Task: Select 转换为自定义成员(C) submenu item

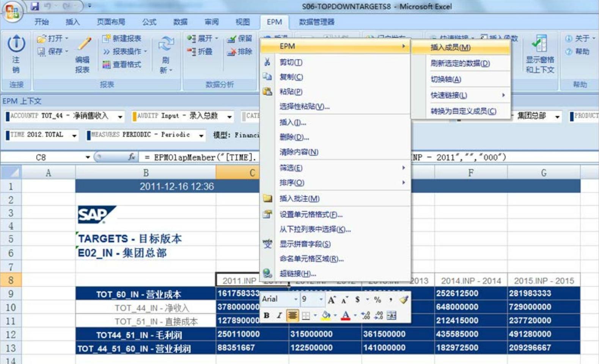Action: tap(461, 111)
